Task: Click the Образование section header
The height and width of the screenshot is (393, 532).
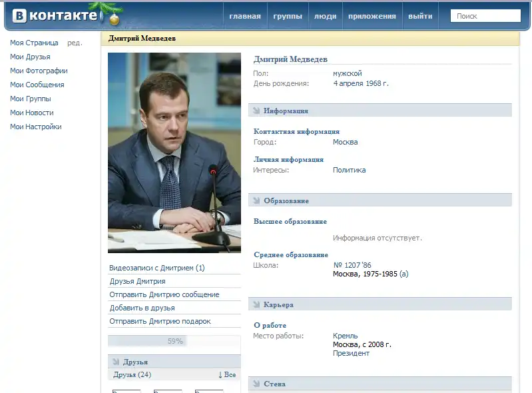Action: (380, 200)
